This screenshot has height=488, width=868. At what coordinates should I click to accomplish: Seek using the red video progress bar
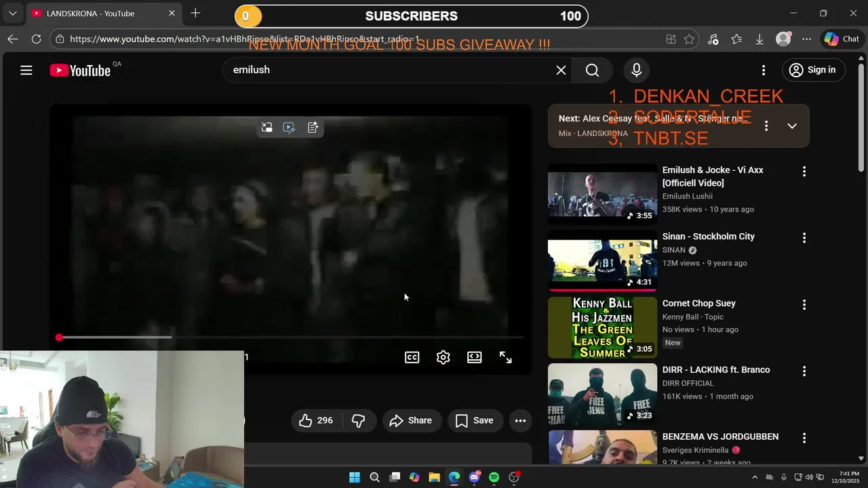[291, 337]
